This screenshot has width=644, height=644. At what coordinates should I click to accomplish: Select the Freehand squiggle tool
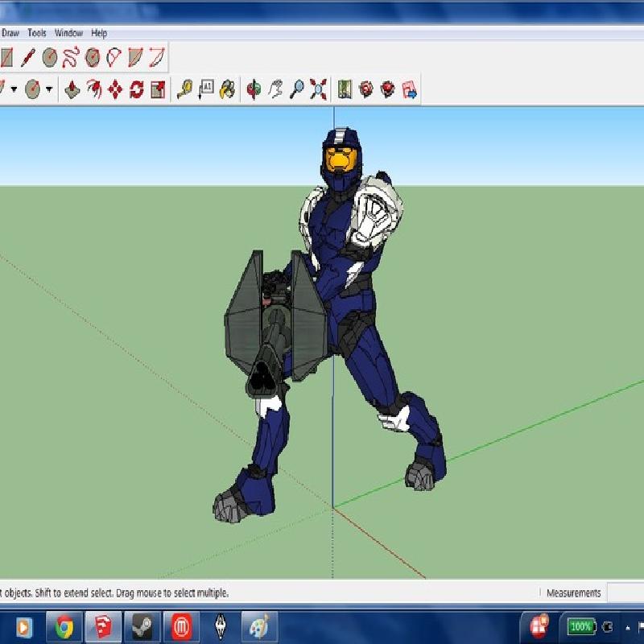click(x=71, y=57)
